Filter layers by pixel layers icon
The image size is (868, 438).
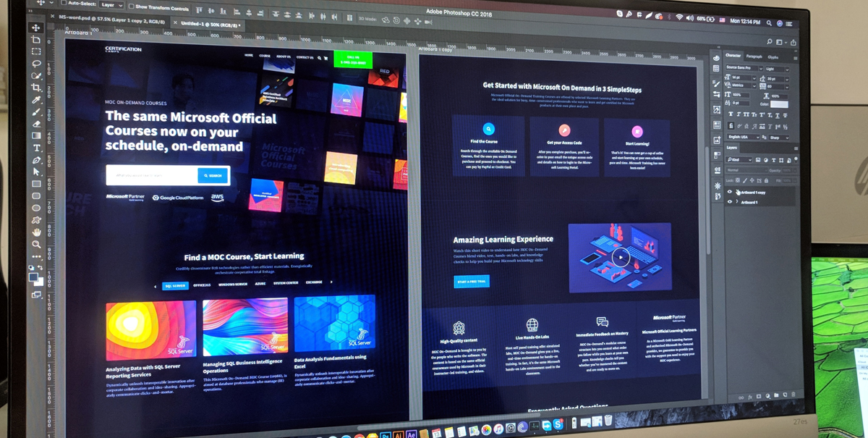758,160
